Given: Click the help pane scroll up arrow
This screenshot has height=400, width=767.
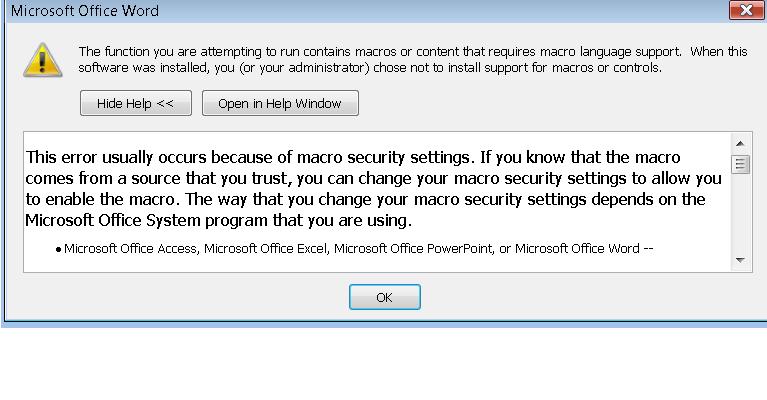Looking at the screenshot, I should (740, 143).
